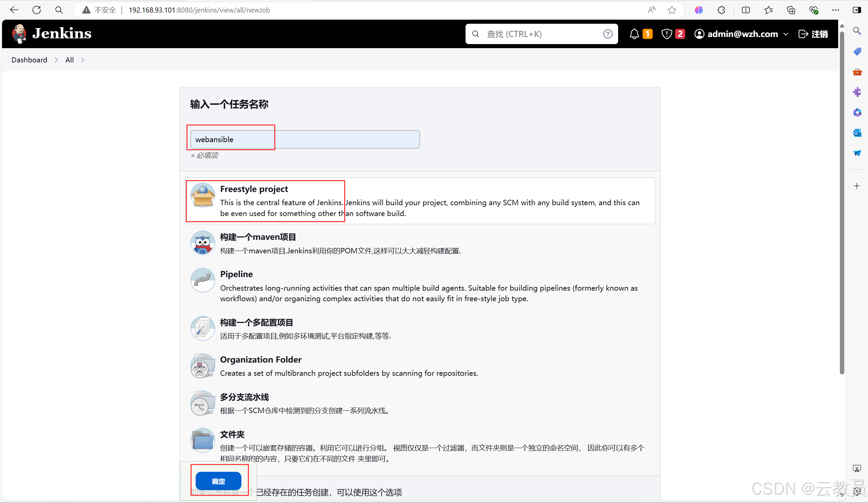Select 构建一个maven项目 item type

(420, 243)
